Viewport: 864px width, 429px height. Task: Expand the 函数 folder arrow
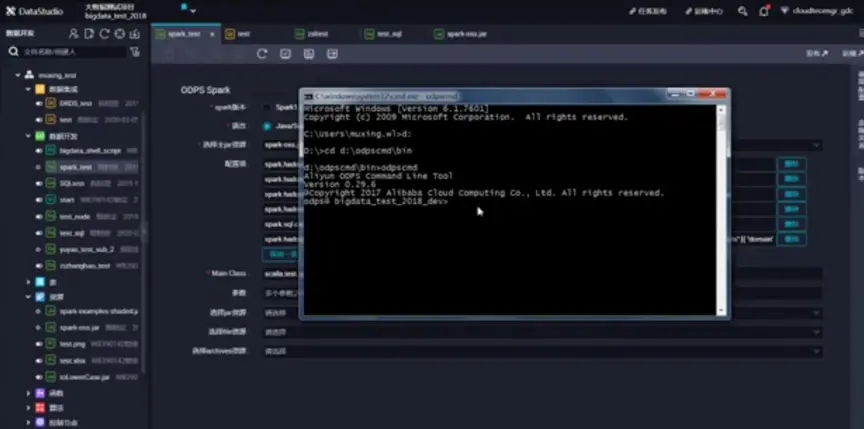[28, 393]
